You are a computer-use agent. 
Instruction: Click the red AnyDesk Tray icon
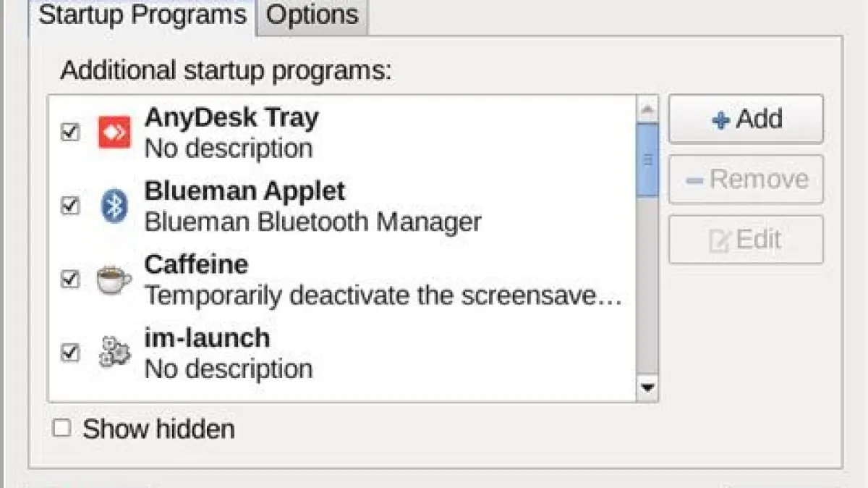point(114,132)
